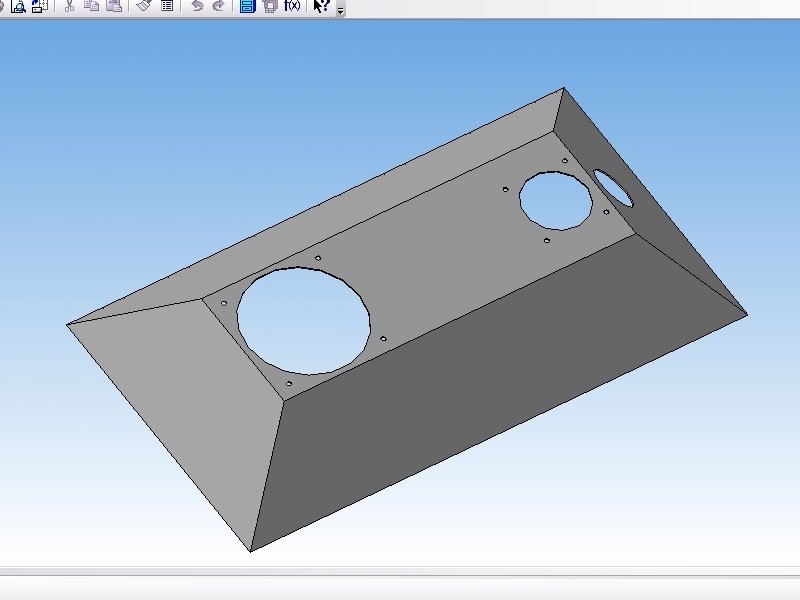Open the blue library manager icon
Screen dimensions: 800x600
[247, 6]
